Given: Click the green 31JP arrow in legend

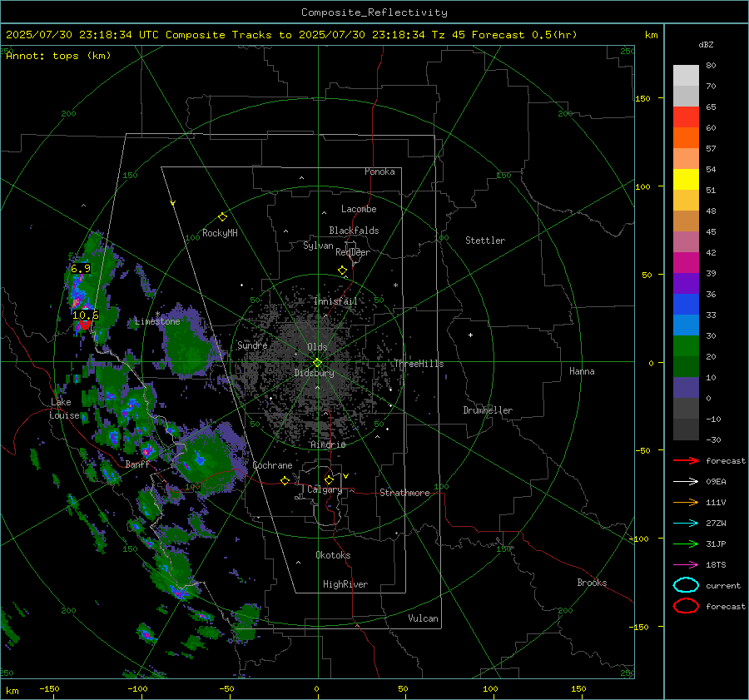Looking at the screenshot, I should 686,544.
